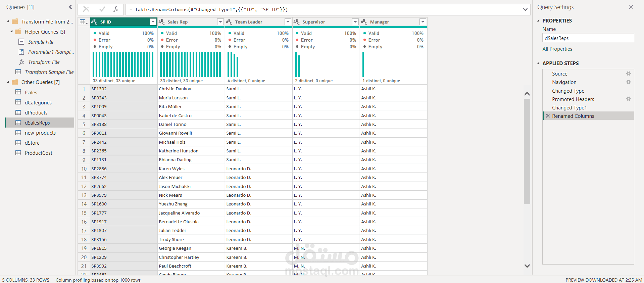Click the vertical scrollbar down arrow
The height and width of the screenshot is (283, 644).
(x=527, y=266)
